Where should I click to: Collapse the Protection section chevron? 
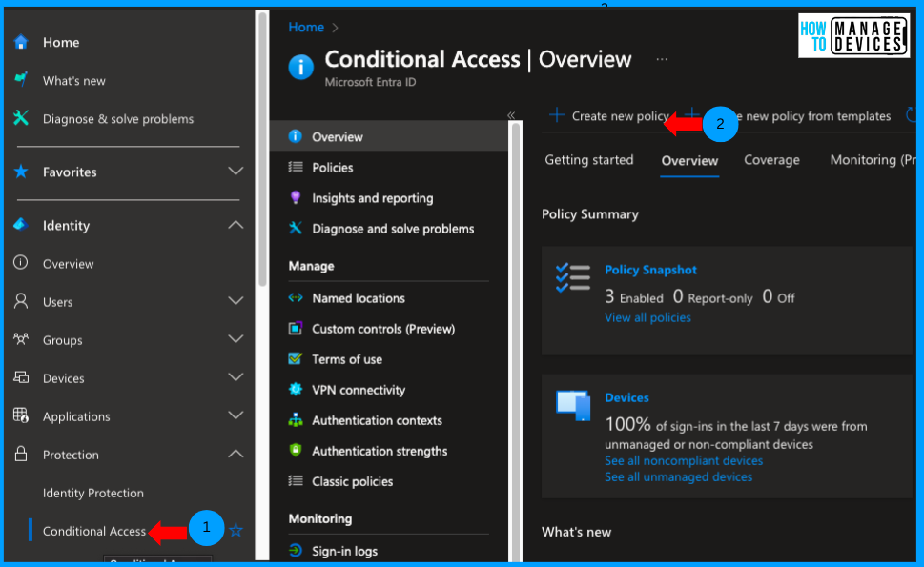[x=236, y=454]
